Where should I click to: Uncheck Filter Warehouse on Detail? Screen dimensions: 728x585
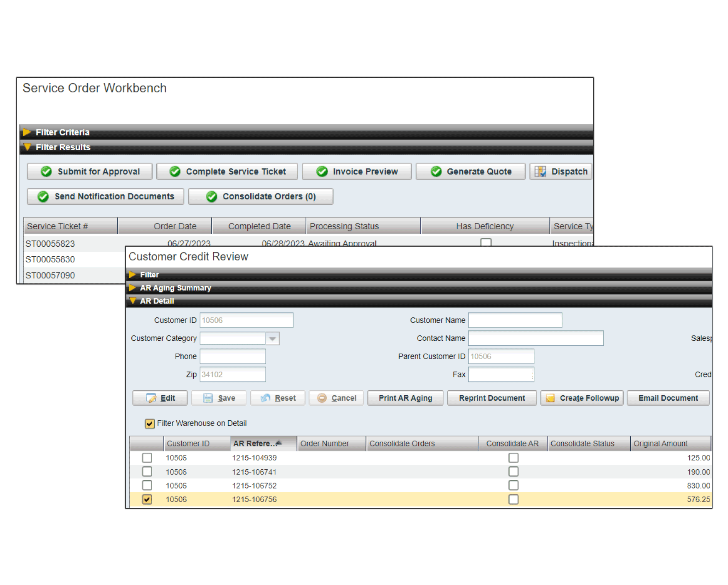(x=150, y=424)
